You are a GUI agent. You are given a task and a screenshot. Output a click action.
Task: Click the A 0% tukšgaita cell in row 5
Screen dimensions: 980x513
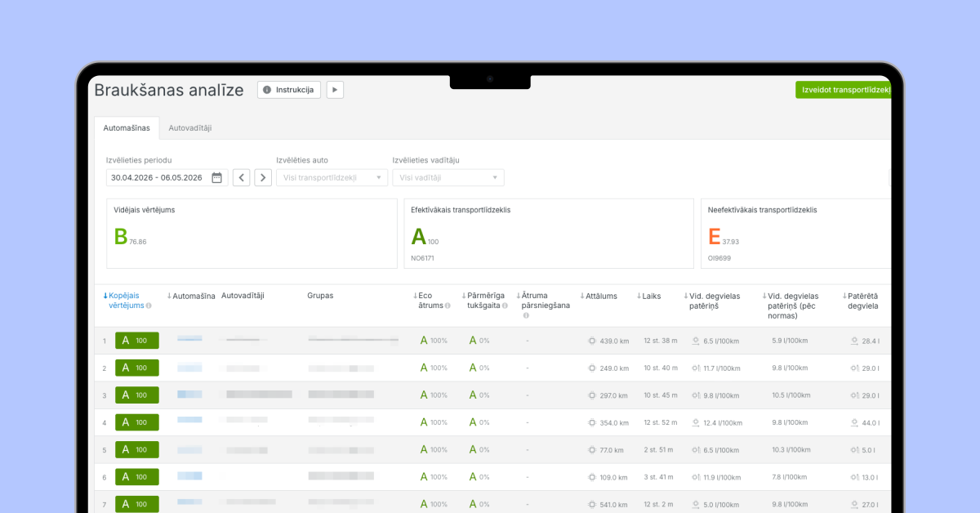pyautogui.click(x=479, y=450)
